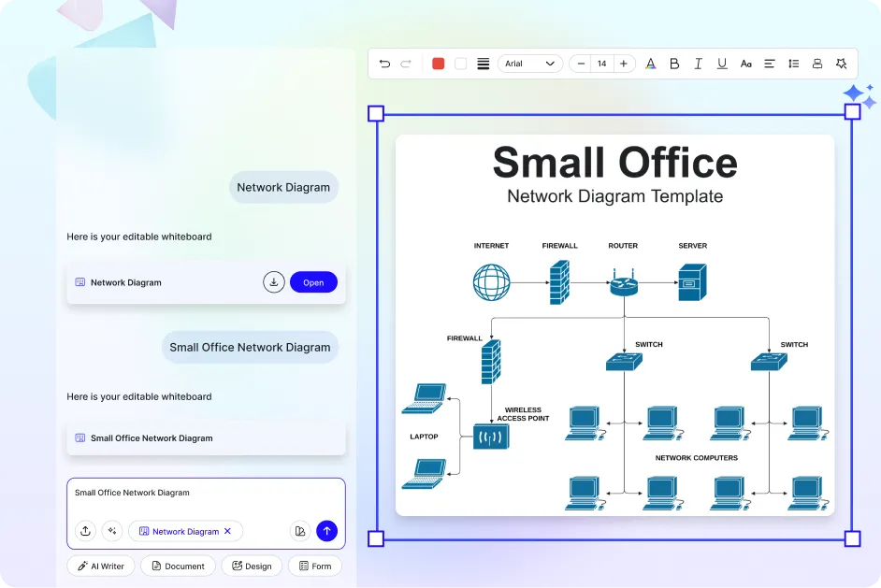Click the download icon beside the Open button
Screen dimensions: 881x588
pos(274,282)
